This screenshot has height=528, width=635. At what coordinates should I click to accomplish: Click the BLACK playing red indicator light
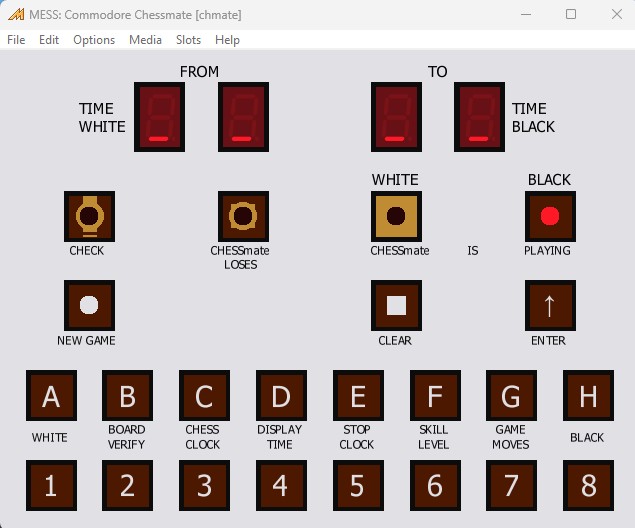click(x=550, y=216)
